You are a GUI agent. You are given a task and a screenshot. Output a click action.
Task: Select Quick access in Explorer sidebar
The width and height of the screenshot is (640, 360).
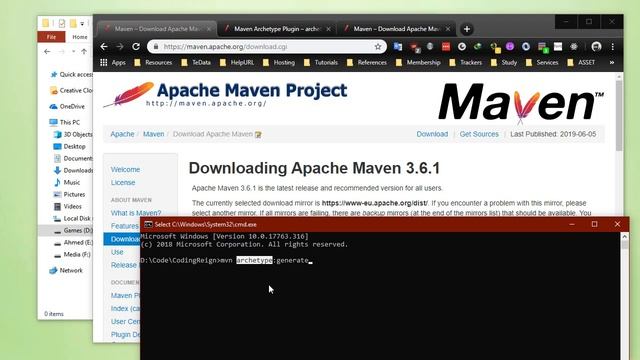tap(72, 74)
